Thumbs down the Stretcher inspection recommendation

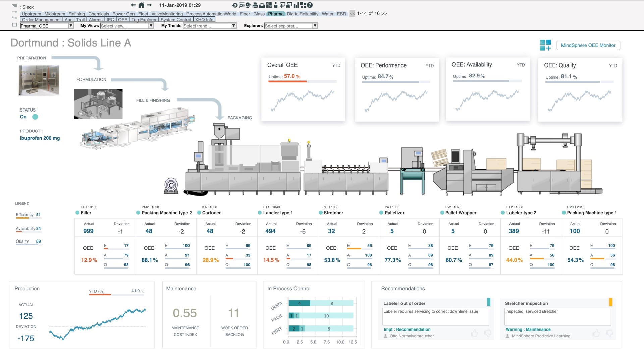pyautogui.click(x=609, y=333)
